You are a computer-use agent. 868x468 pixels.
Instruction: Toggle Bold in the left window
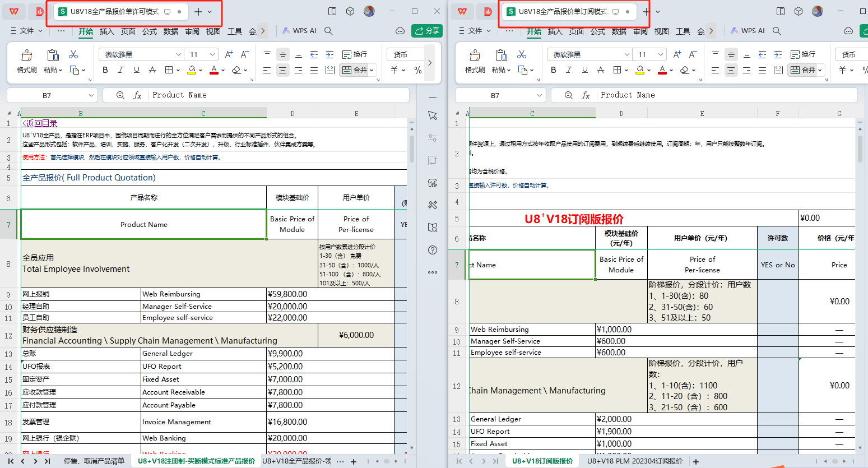[x=105, y=70]
